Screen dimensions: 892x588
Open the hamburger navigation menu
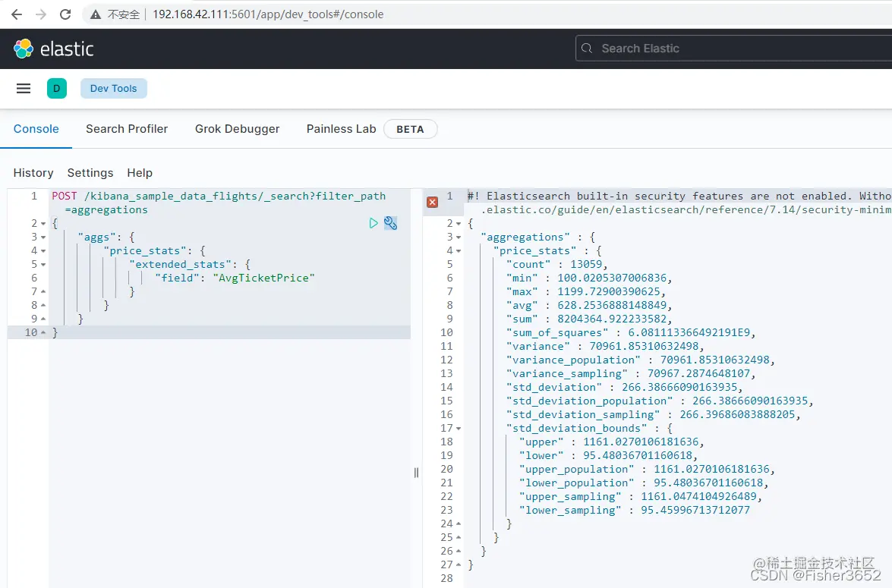click(x=24, y=88)
